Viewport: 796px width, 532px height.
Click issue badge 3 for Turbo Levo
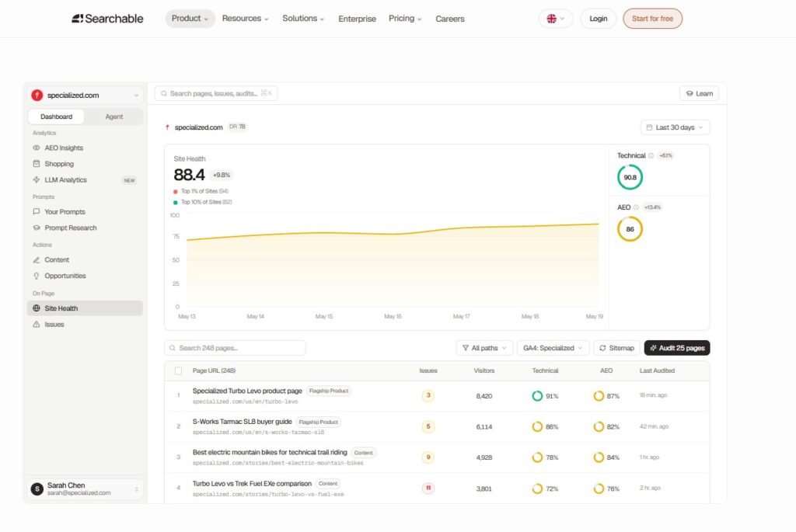(x=428, y=395)
